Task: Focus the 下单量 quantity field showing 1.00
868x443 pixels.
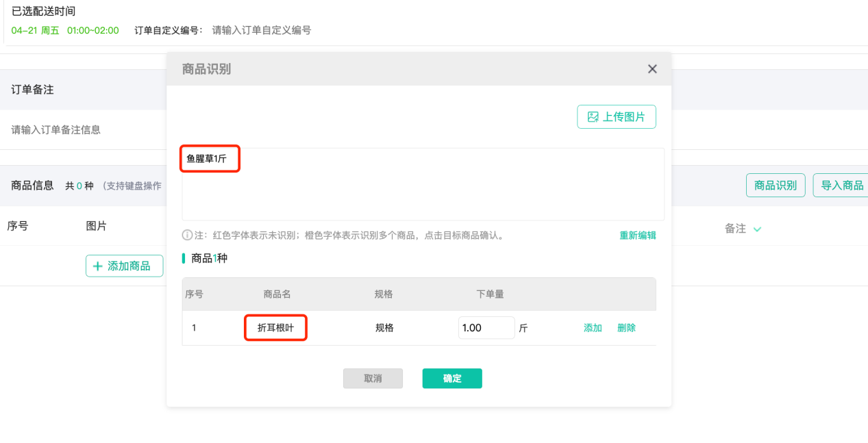Action: coord(486,328)
